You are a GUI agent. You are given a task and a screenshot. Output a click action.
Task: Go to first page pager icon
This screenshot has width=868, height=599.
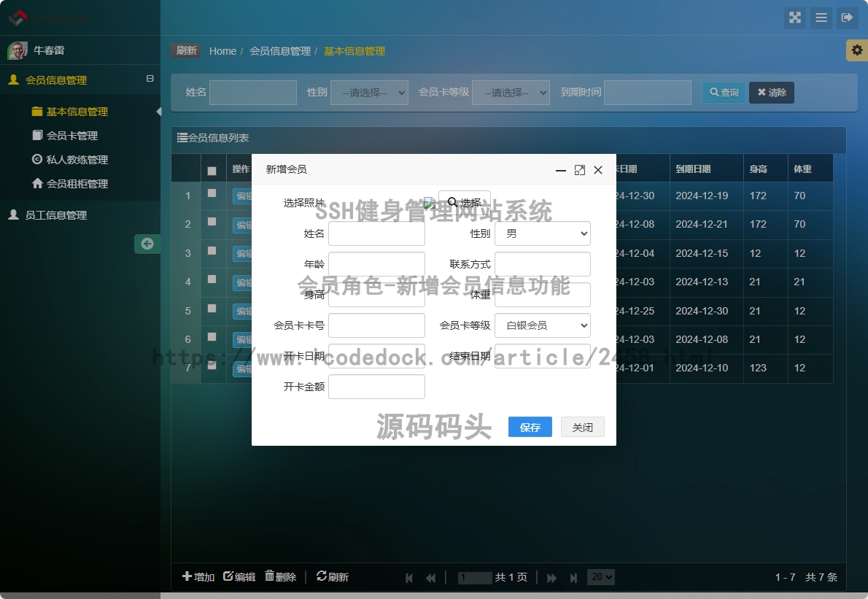pos(409,578)
